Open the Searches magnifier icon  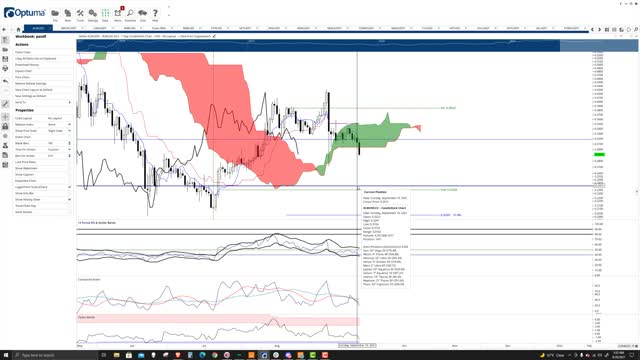click(x=130, y=13)
